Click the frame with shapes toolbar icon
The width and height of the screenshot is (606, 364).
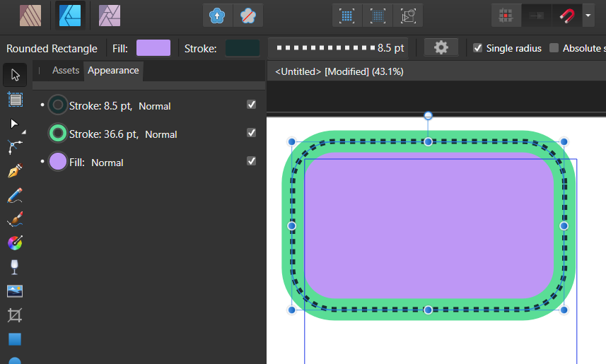(x=408, y=16)
